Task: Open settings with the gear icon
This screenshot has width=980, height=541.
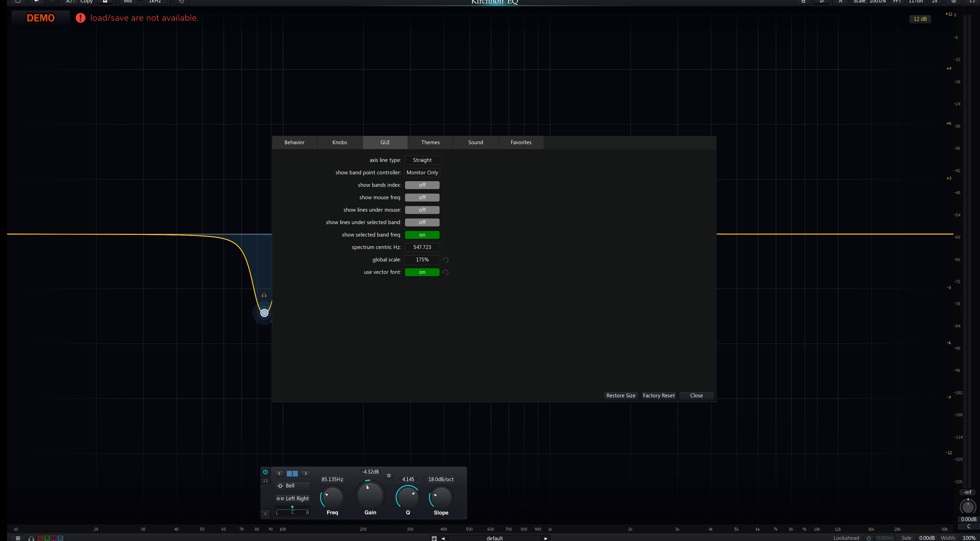Action: tap(954, 2)
